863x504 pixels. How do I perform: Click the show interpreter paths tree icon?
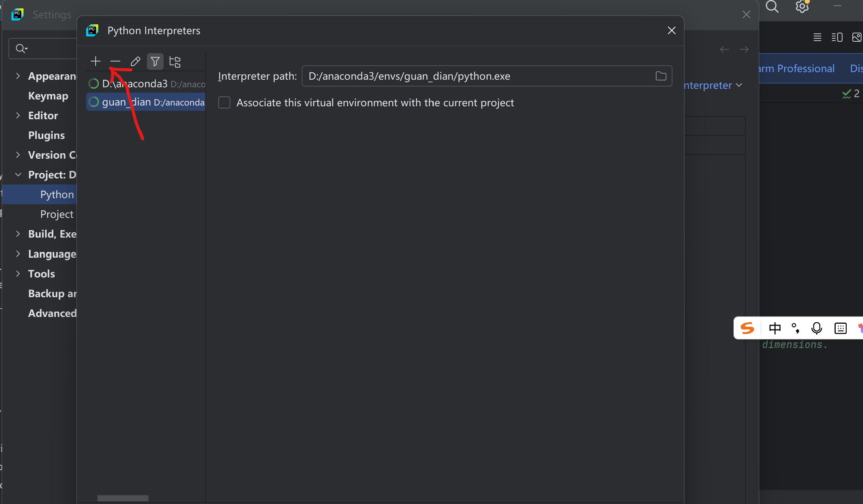tap(175, 61)
